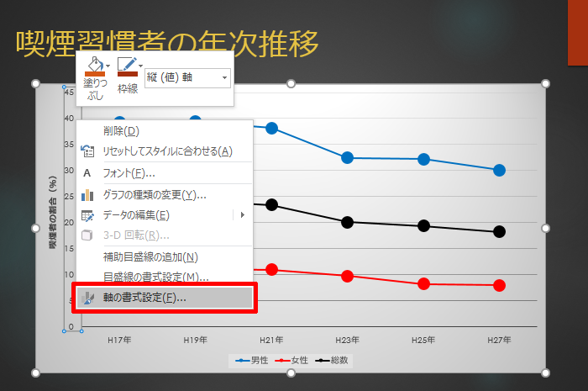Open 軸の書式設定(F)... menu item
The height and width of the screenshot is (391, 588).
(165, 298)
